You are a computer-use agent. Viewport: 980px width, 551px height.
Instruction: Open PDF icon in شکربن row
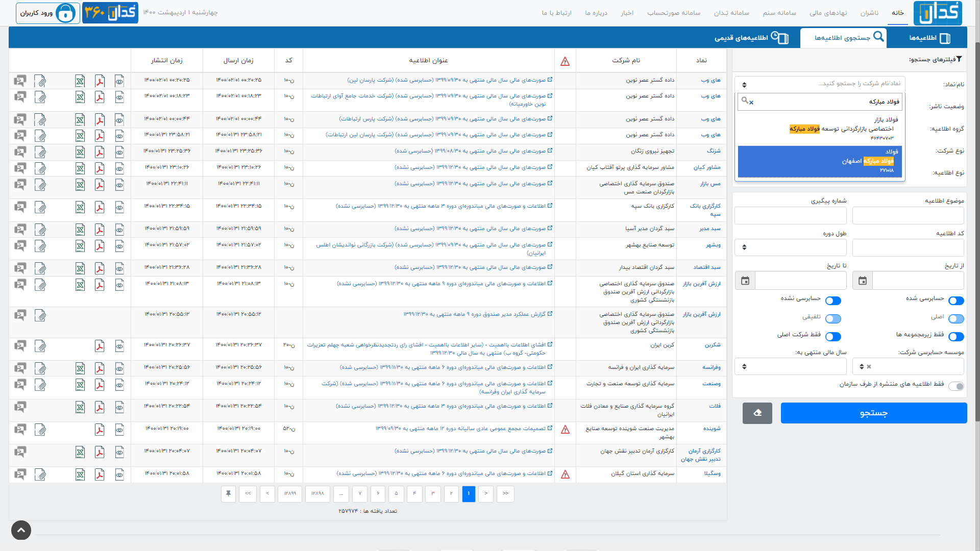[100, 346]
